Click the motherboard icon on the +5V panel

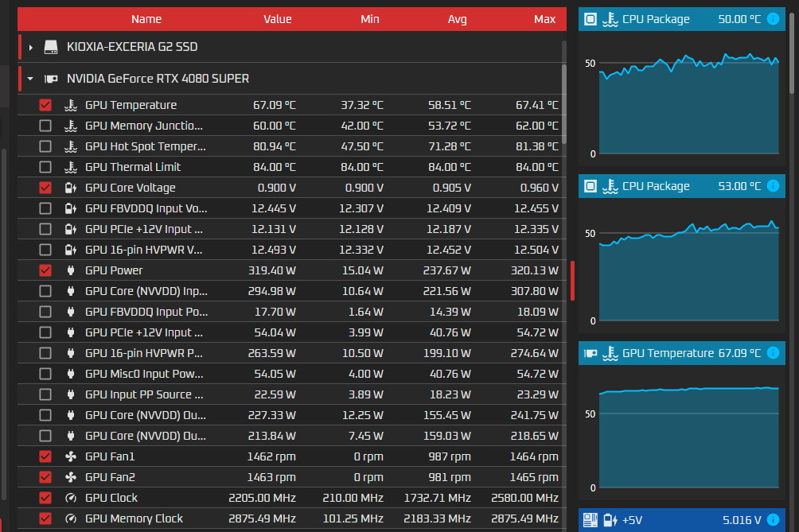(x=590, y=520)
